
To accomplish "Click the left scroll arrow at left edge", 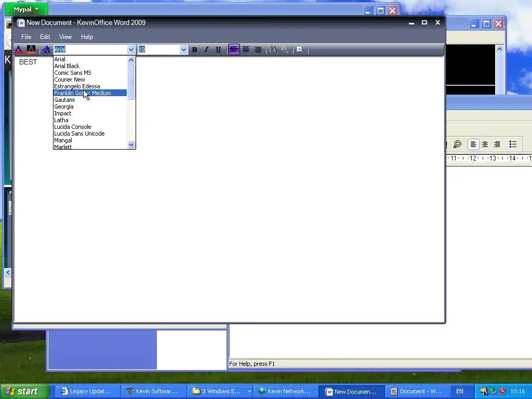I will 8,272.
